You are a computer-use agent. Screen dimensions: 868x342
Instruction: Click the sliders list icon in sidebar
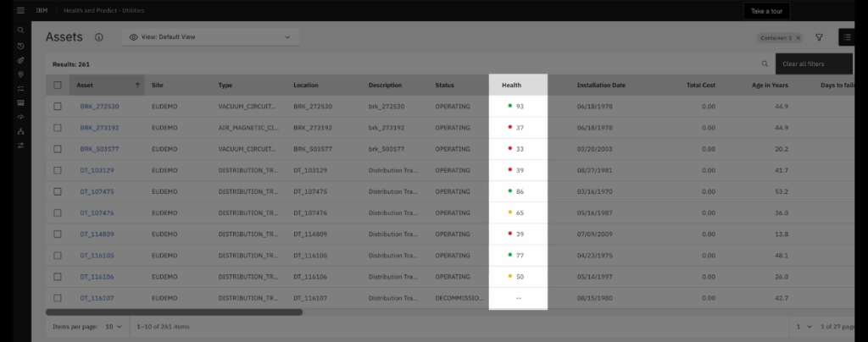(x=20, y=88)
